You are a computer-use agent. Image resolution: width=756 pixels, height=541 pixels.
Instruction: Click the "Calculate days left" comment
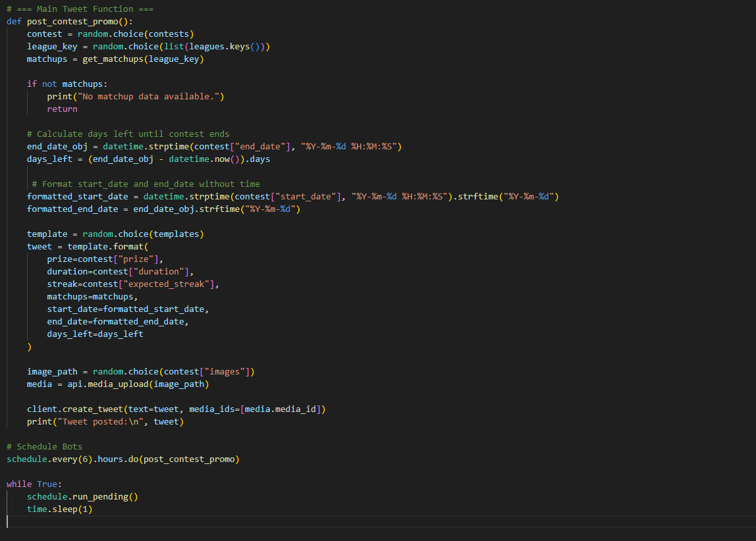pyautogui.click(x=128, y=134)
